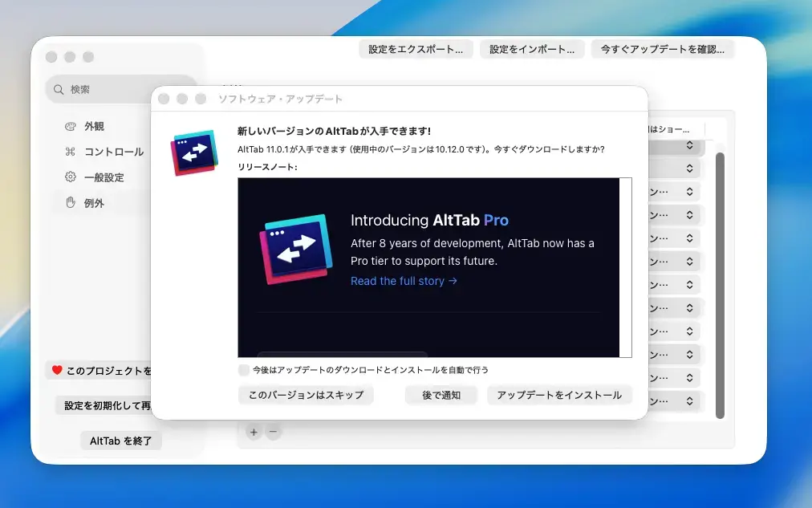Click このバージョンはスキップ button

point(306,395)
